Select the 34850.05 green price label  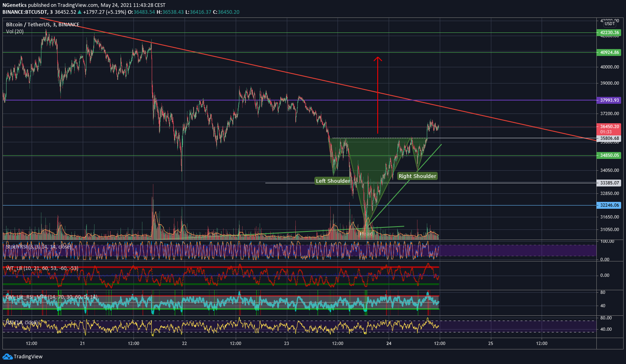coord(609,155)
